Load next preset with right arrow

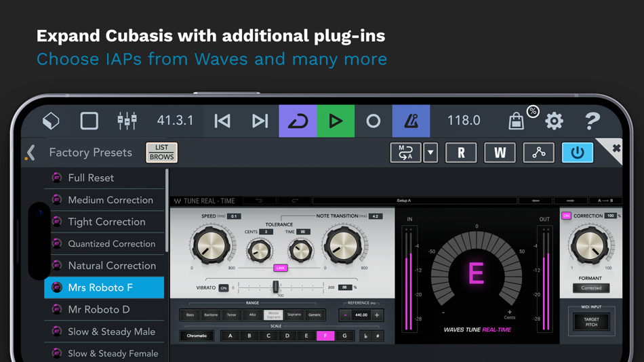pos(571,201)
